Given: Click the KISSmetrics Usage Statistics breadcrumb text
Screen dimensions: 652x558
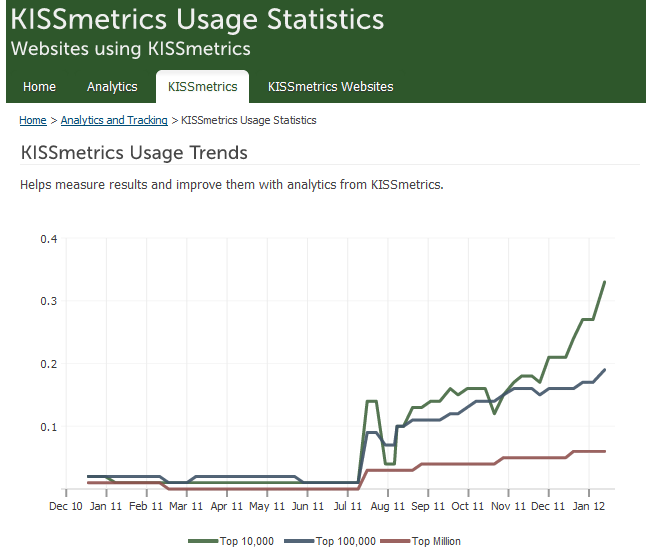Looking at the screenshot, I should point(249,120).
